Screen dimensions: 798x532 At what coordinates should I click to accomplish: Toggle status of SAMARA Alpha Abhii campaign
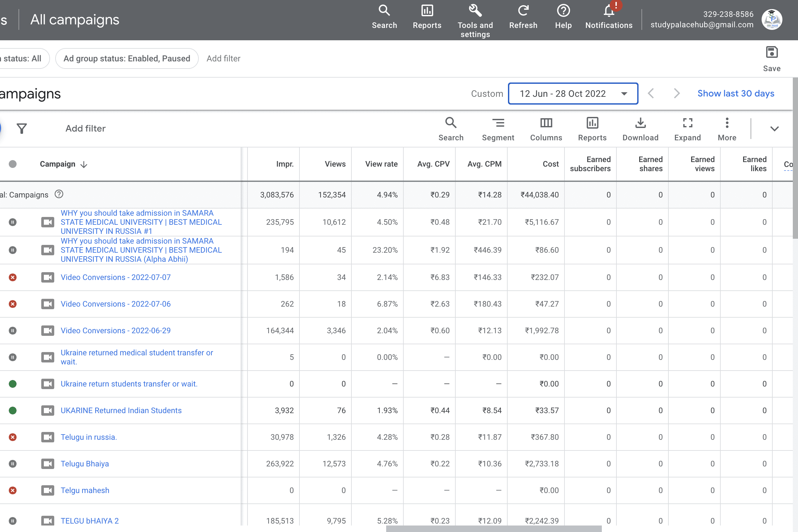[x=13, y=250]
